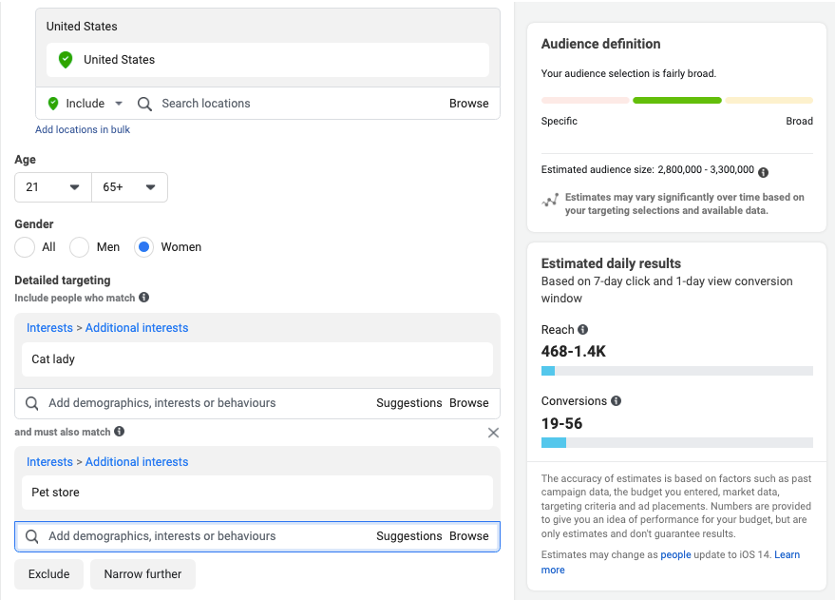Click the 'Add locations in bulk' link
835x600 pixels.
coord(82,130)
